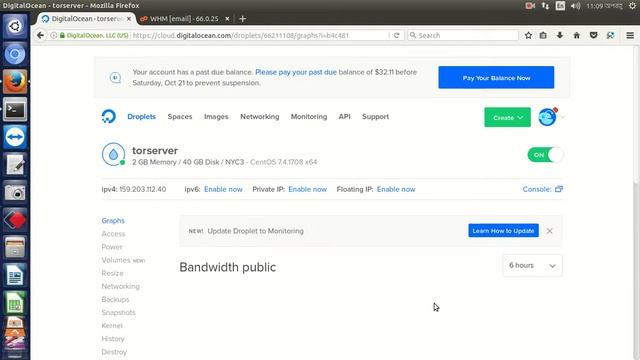Open the 6 hours time range dropdown
The image size is (640, 360).
coord(532,266)
